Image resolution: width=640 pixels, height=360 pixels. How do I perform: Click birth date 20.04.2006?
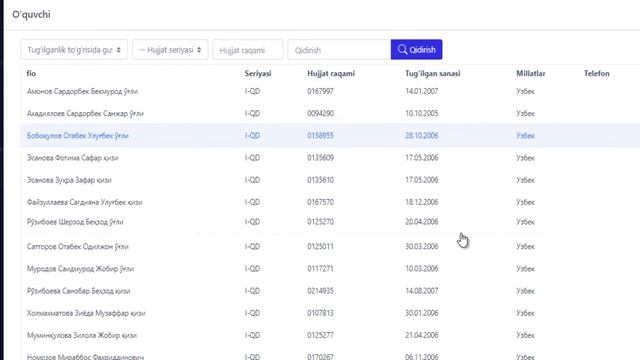tap(422, 222)
